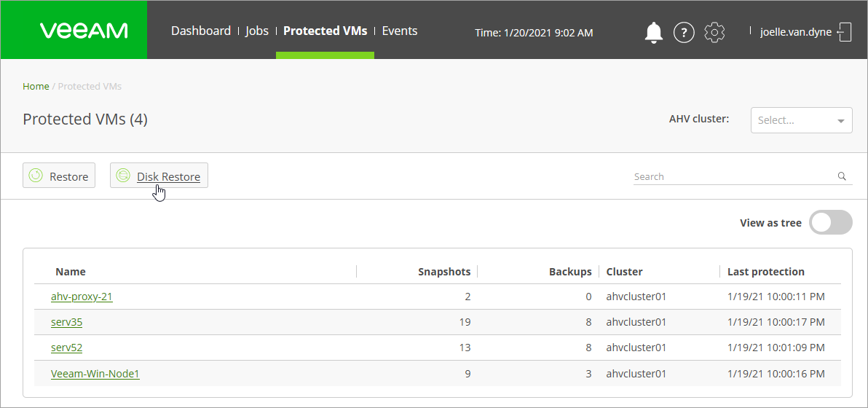Open the serv35 VM link
The image size is (868, 408).
[66, 322]
